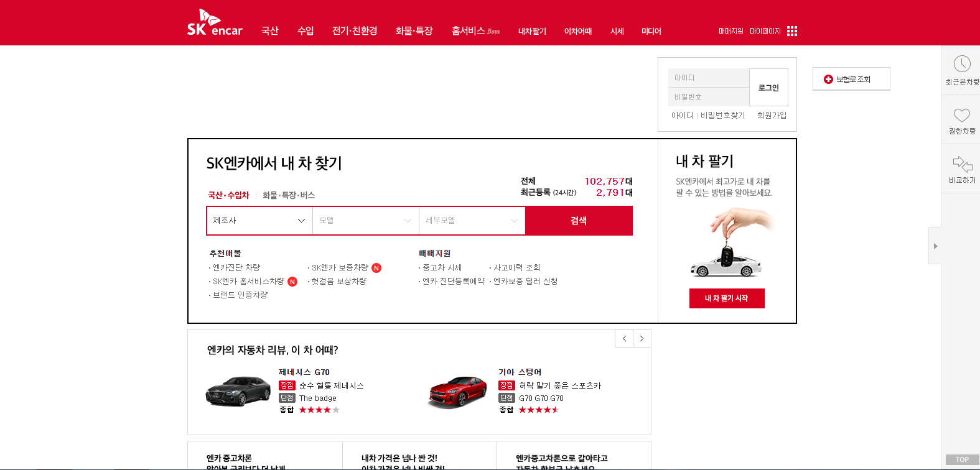
Task: Open 중고차 시세 link
Action: (x=442, y=267)
